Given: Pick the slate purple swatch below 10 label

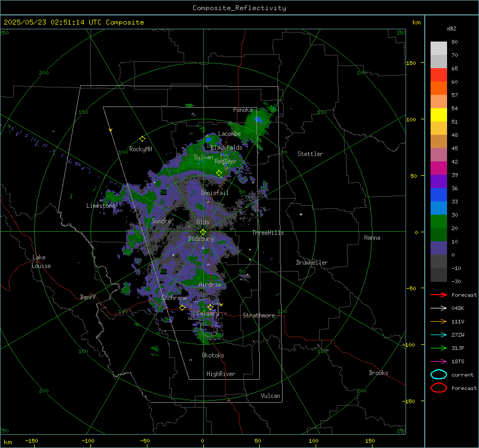Looking at the screenshot, I should (x=439, y=248).
